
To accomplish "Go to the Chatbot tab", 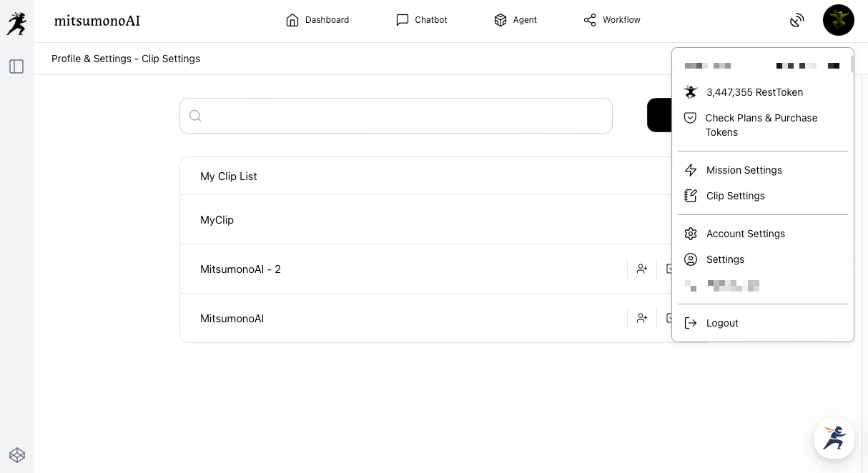I will point(422,20).
